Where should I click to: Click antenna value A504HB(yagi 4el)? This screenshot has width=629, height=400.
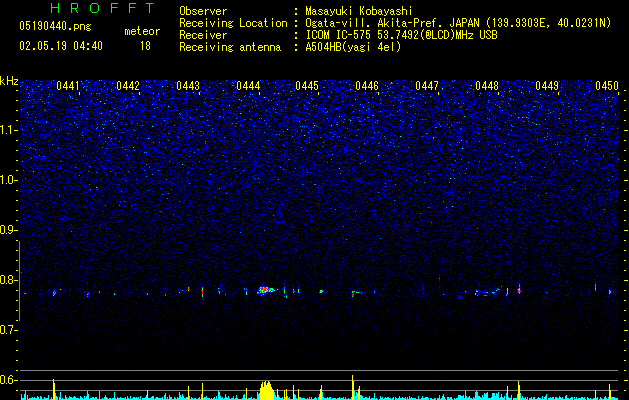(x=353, y=47)
